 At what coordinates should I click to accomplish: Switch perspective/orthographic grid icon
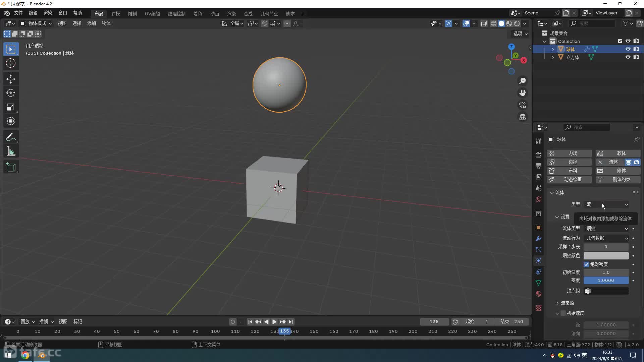click(x=523, y=117)
